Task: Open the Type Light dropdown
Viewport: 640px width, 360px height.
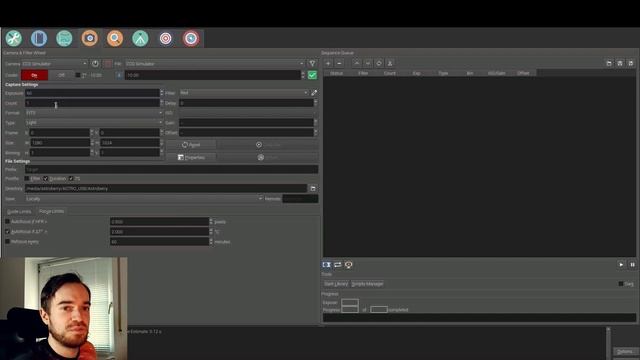Action: coord(94,122)
